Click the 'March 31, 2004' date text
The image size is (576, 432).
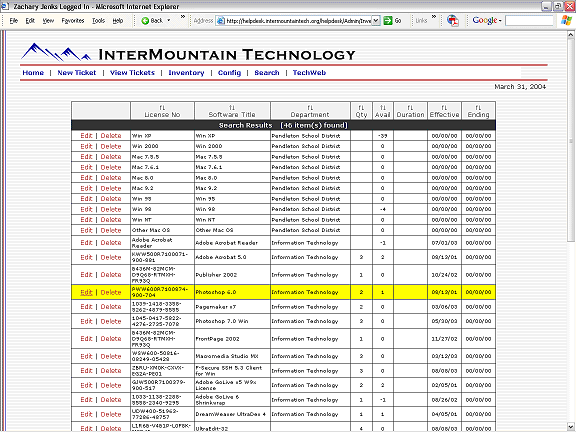pos(520,87)
